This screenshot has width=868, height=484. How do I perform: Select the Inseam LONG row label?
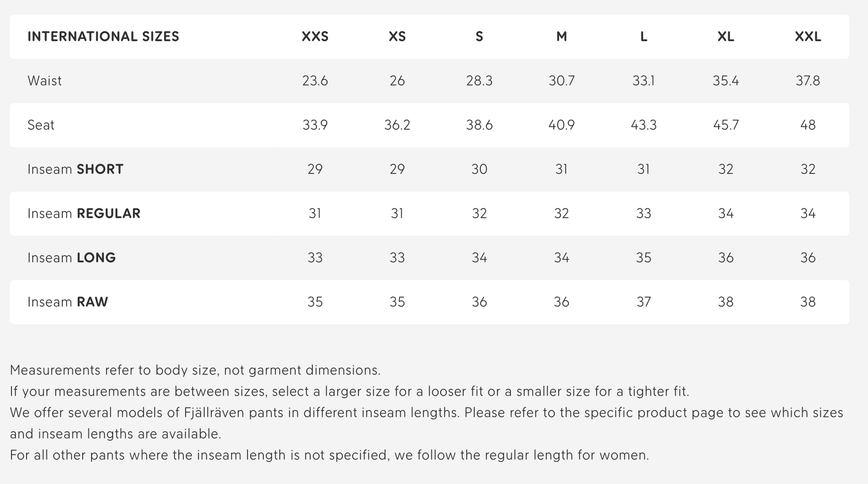pyautogui.click(x=71, y=258)
